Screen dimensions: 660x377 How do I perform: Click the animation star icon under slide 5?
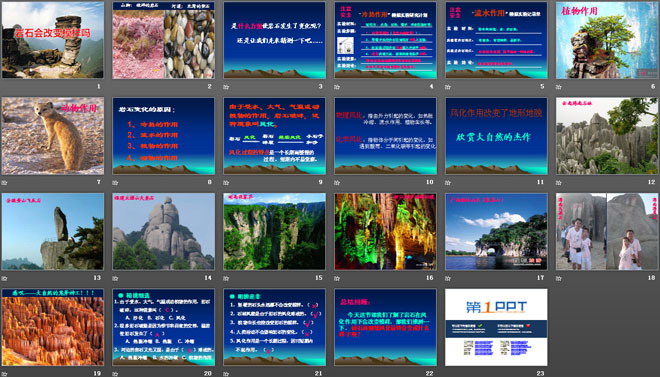coord(448,87)
